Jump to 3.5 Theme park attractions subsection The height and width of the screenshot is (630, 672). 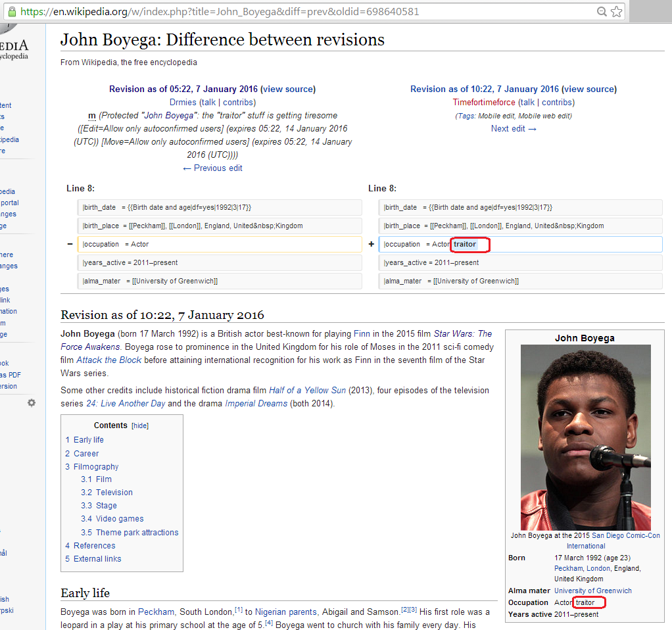(130, 532)
